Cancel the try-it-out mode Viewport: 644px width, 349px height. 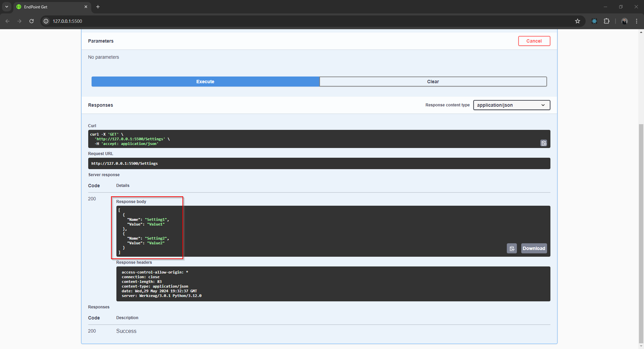point(534,41)
